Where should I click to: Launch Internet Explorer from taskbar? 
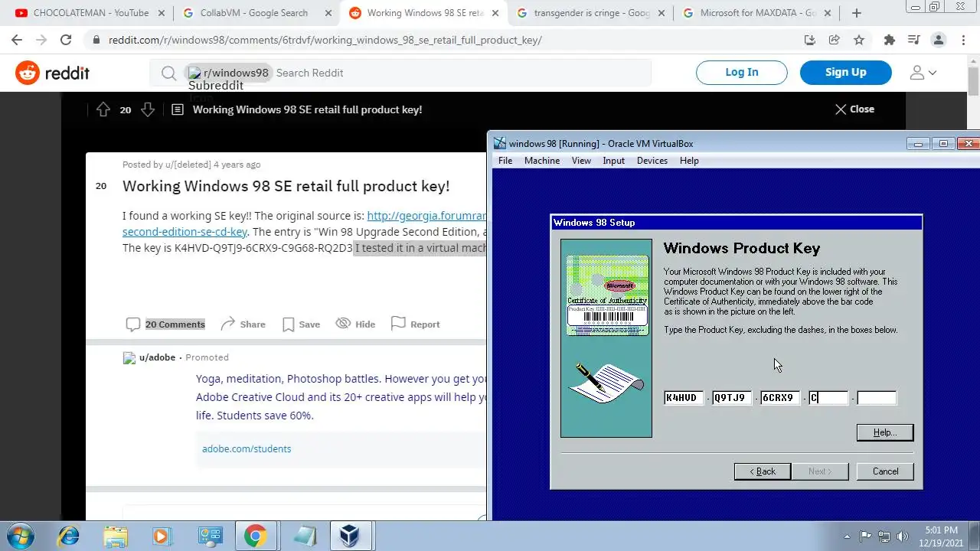(x=68, y=536)
